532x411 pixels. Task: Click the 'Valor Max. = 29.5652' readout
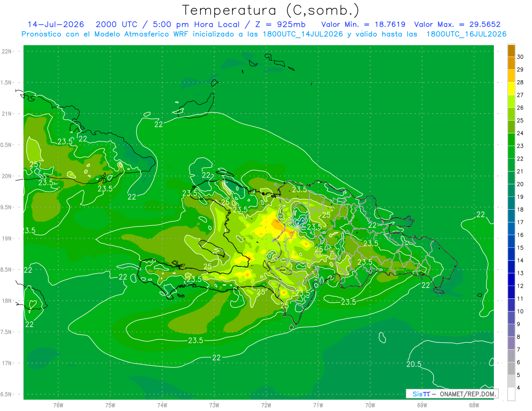457,24
